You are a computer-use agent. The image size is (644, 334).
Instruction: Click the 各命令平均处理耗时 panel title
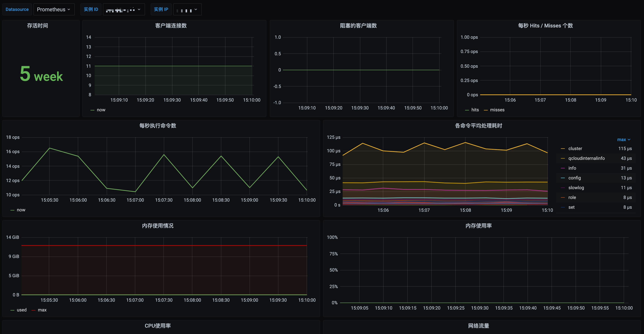(478, 126)
